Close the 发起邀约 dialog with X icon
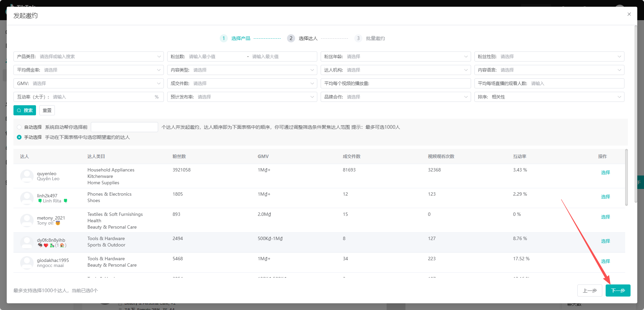 629,14
